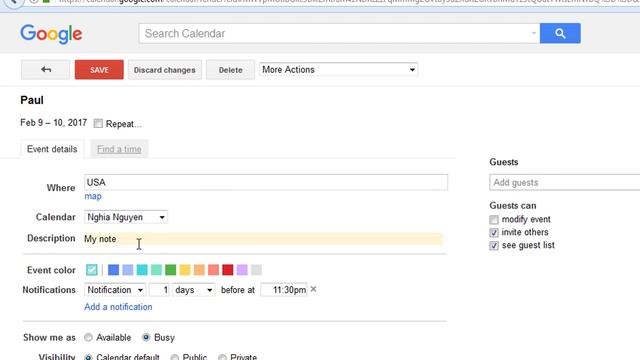Click the 11:30pm notification time field
Screen dimensions: 640x360
[x=284, y=290]
